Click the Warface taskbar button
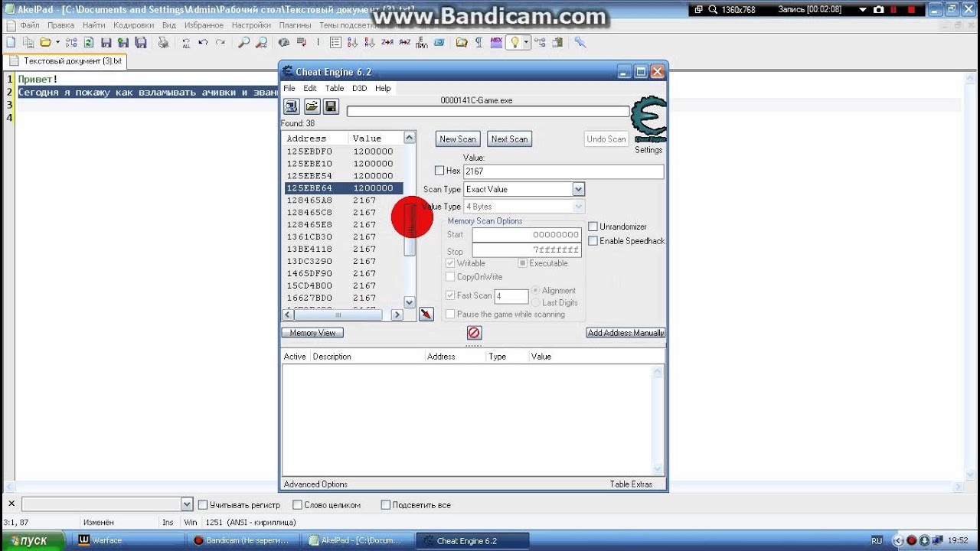The width and height of the screenshot is (980, 551). pyautogui.click(x=127, y=540)
